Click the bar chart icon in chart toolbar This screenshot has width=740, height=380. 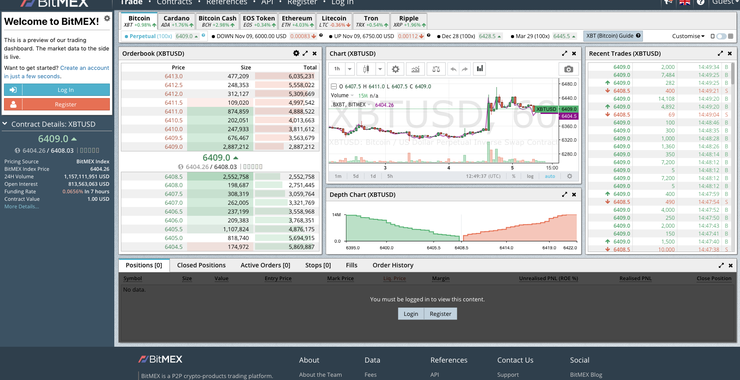point(480,69)
